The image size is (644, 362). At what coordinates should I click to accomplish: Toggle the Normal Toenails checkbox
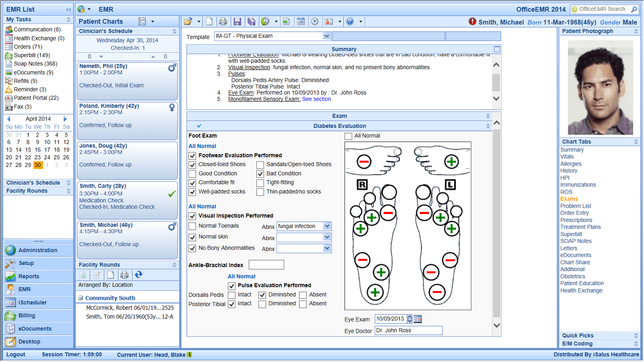192,226
